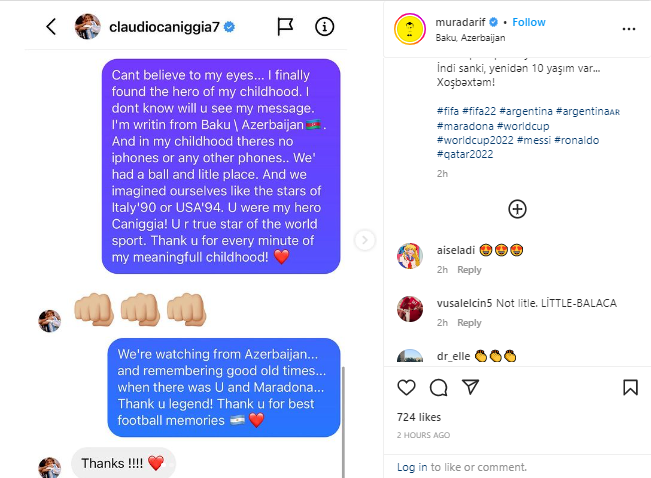Click the flag icon in chat header
Image resolution: width=651 pixels, height=478 pixels.
coord(285,27)
